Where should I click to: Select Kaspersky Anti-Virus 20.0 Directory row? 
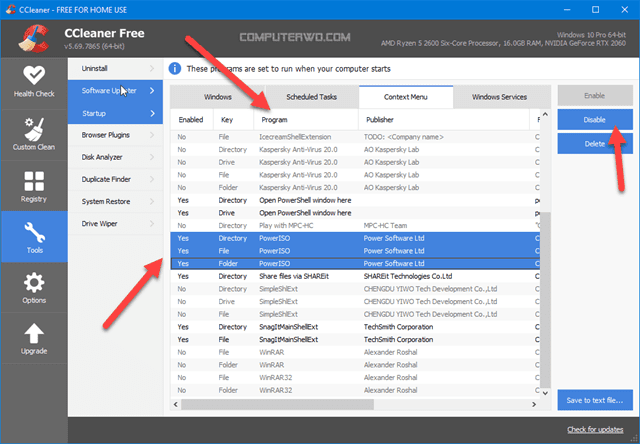(x=355, y=150)
